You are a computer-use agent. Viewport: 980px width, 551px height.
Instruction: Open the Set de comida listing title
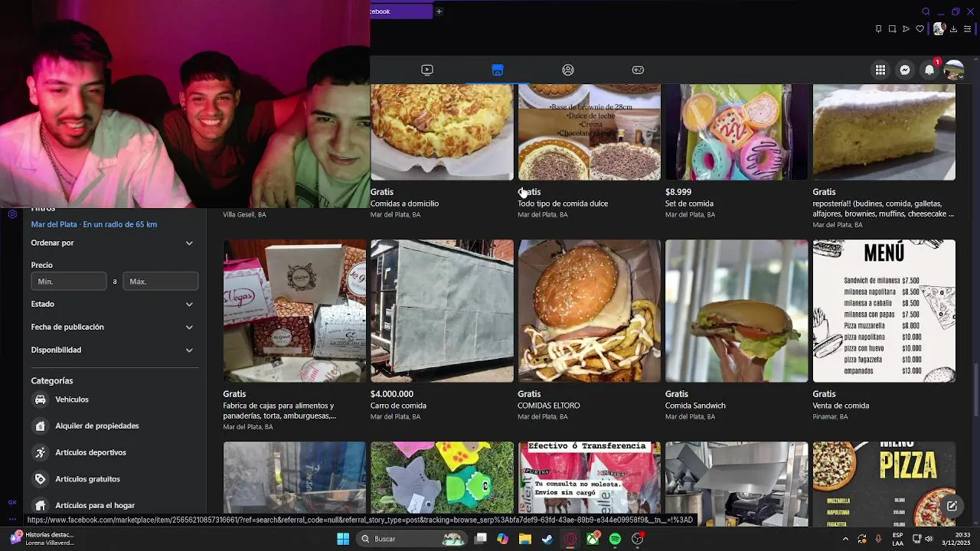click(689, 204)
